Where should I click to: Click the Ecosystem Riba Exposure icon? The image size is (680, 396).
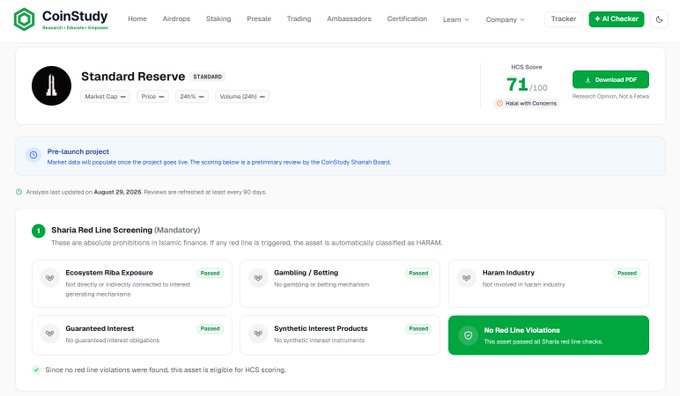(x=50, y=278)
